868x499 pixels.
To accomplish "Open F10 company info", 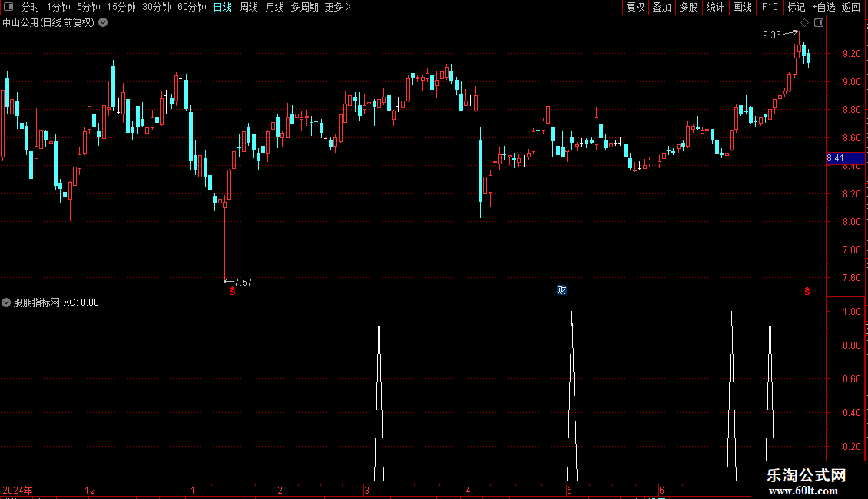I will click(x=770, y=7).
